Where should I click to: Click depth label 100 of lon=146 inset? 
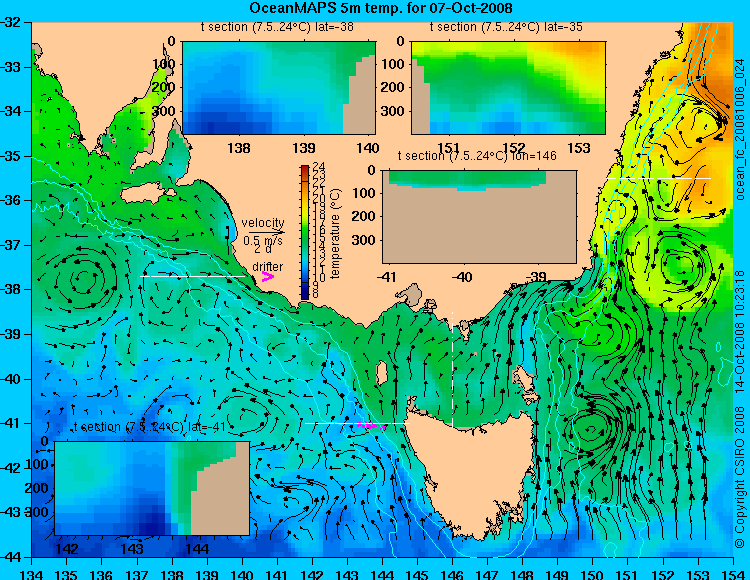tap(364, 193)
